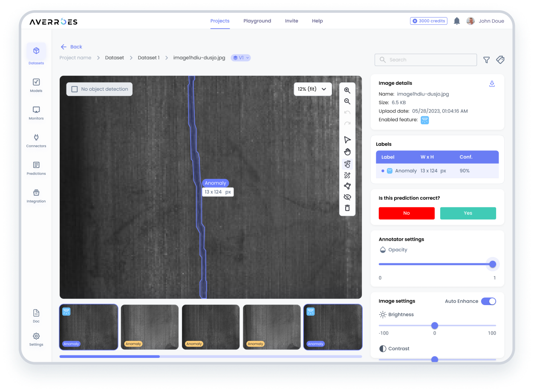Open the filter icon above Image details
The image size is (534, 392).
[486, 60]
